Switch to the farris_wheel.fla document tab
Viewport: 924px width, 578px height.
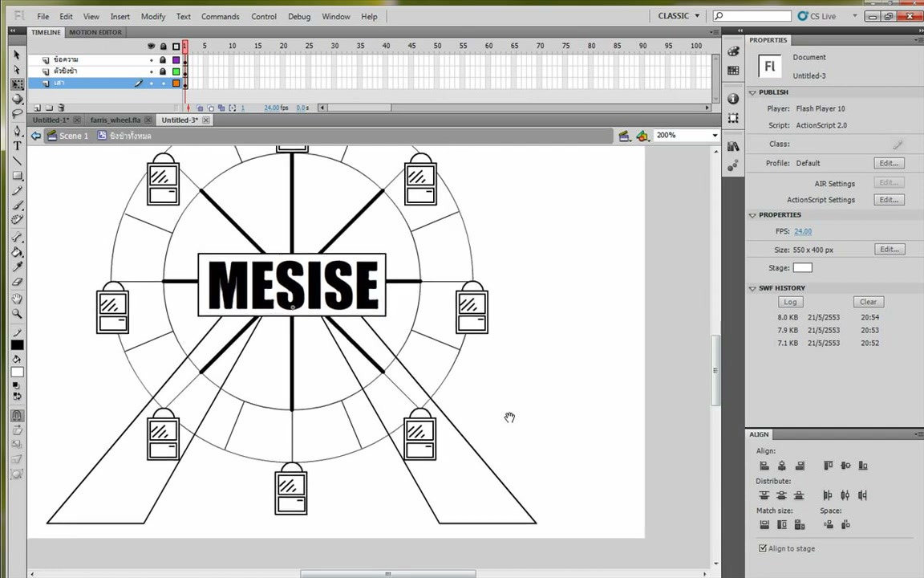pyautogui.click(x=115, y=120)
